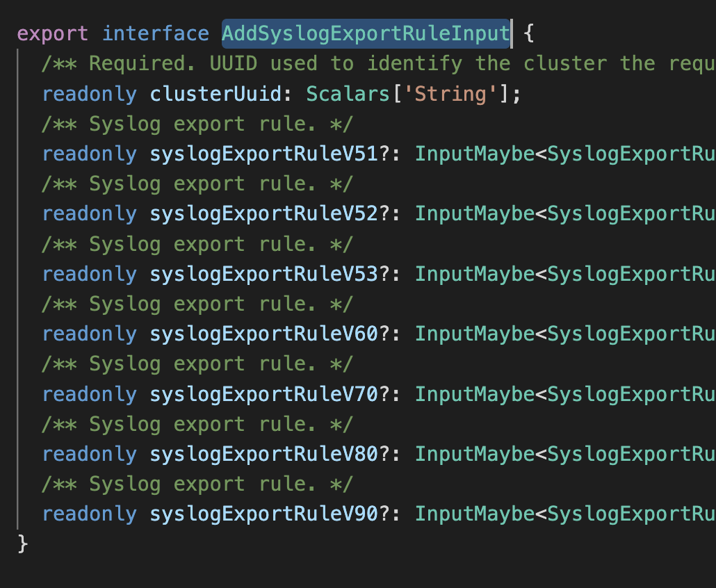716x588 pixels.
Task: Click the SyslogExportRu type argument on the V53 line
Action: (631, 275)
